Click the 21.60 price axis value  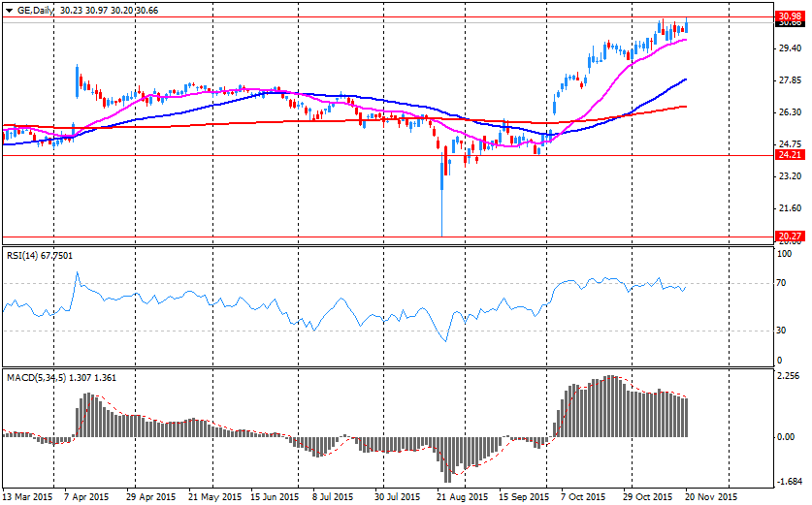[789, 208]
